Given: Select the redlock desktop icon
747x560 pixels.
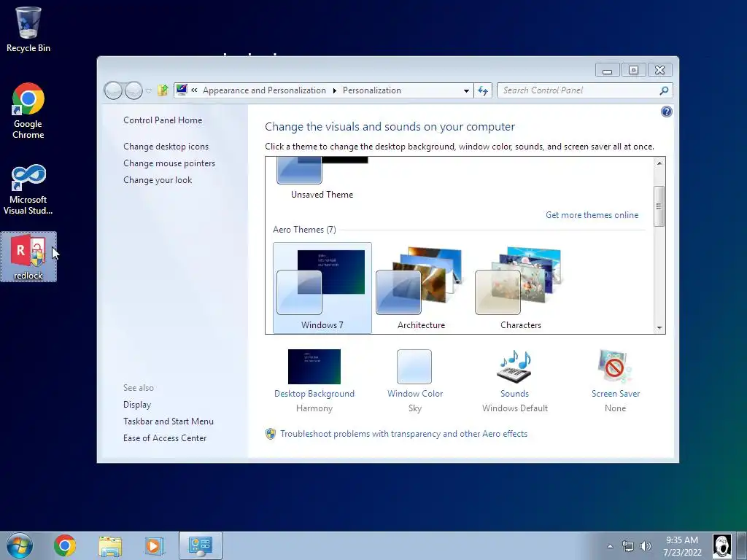Looking at the screenshot, I should click(28, 257).
